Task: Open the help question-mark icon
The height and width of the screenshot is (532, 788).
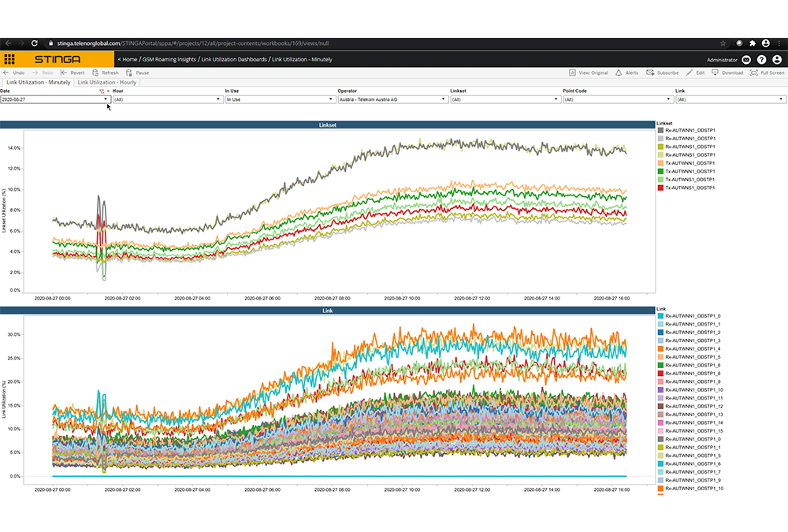Action: [762, 60]
